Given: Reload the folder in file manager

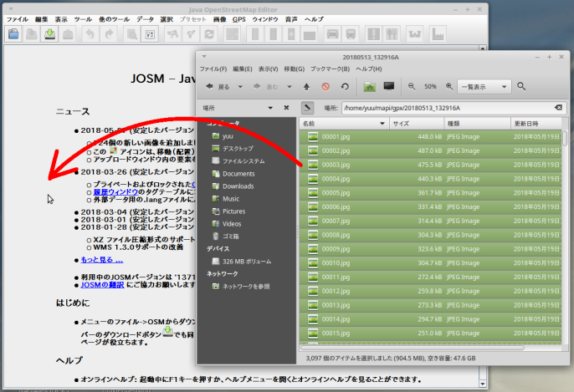Looking at the screenshot, I should point(345,87).
